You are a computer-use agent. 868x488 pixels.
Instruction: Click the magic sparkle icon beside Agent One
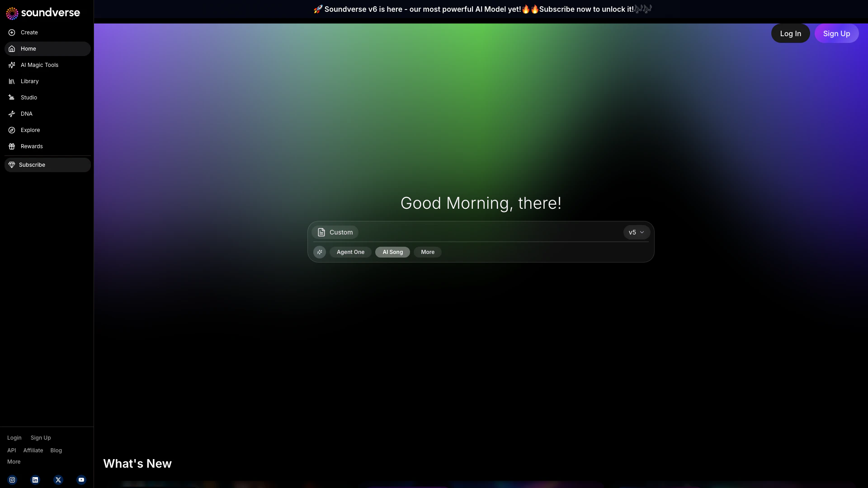[x=320, y=252]
